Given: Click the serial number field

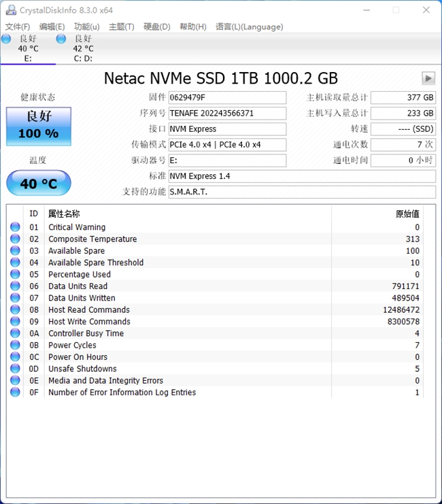Looking at the screenshot, I should point(227,114).
